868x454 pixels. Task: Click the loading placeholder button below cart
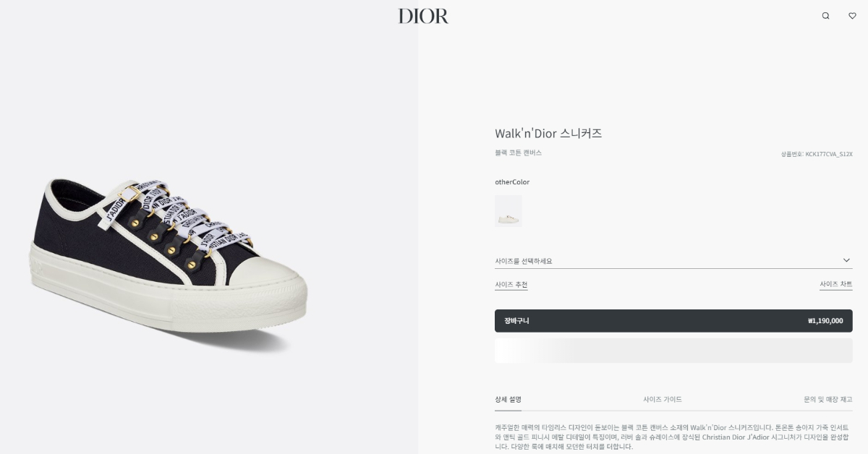click(x=673, y=351)
